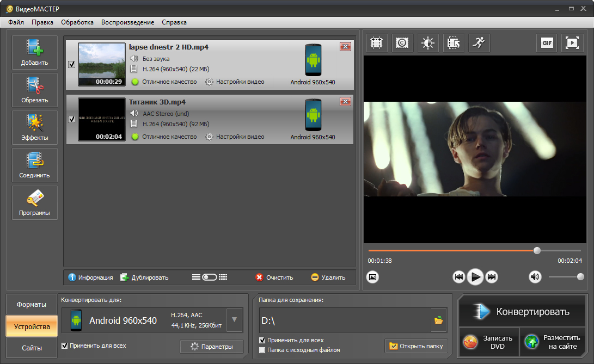
Task: Open the Справка menu
Action: pyautogui.click(x=174, y=22)
